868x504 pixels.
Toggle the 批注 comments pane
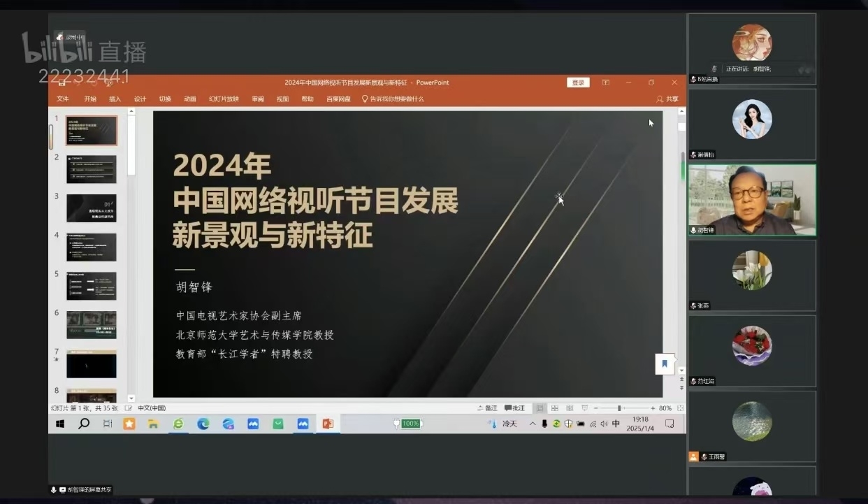pyautogui.click(x=514, y=408)
